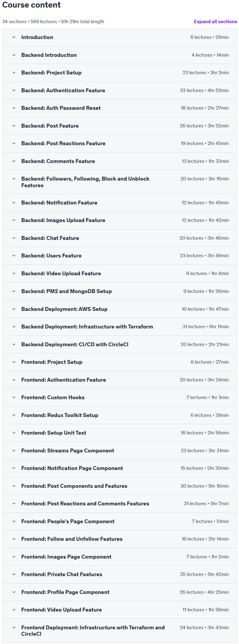Expand Backend: Authentication Feature chevron

coord(14,91)
